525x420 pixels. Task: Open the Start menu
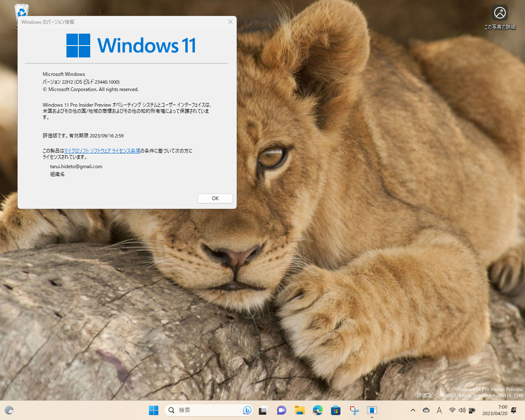(x=153, y=410)
